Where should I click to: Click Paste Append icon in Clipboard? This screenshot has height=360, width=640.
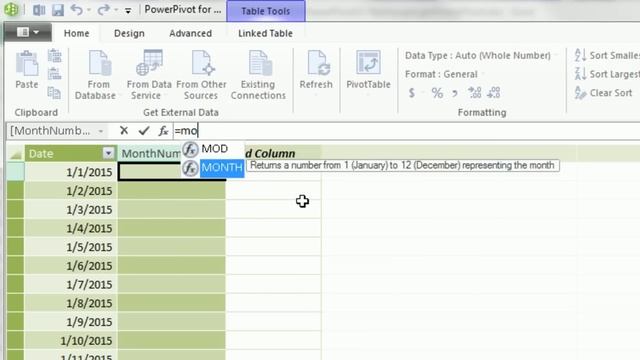54,56
